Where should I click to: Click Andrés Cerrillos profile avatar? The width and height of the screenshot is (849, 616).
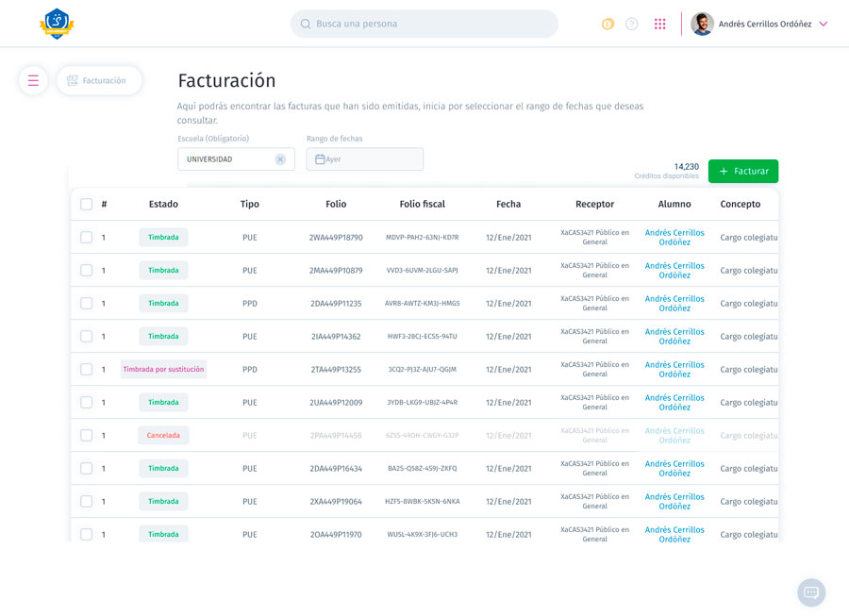(x=702, y=24)
